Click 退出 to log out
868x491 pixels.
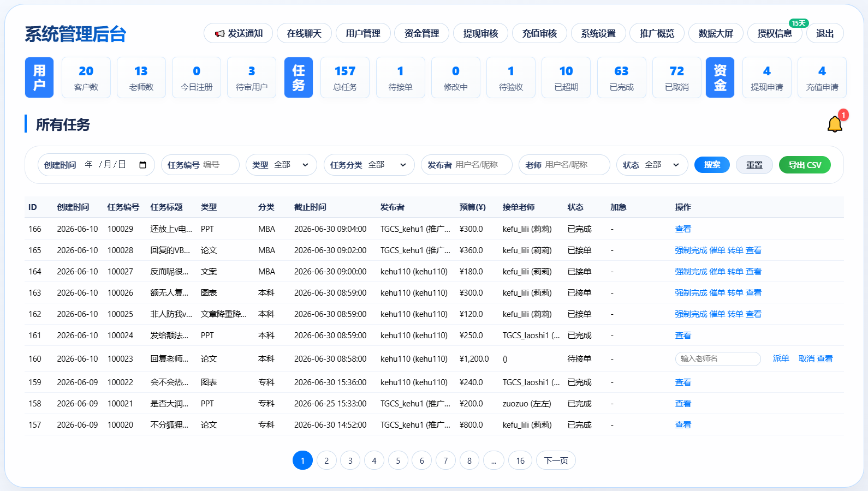click(x=825, y=33)
